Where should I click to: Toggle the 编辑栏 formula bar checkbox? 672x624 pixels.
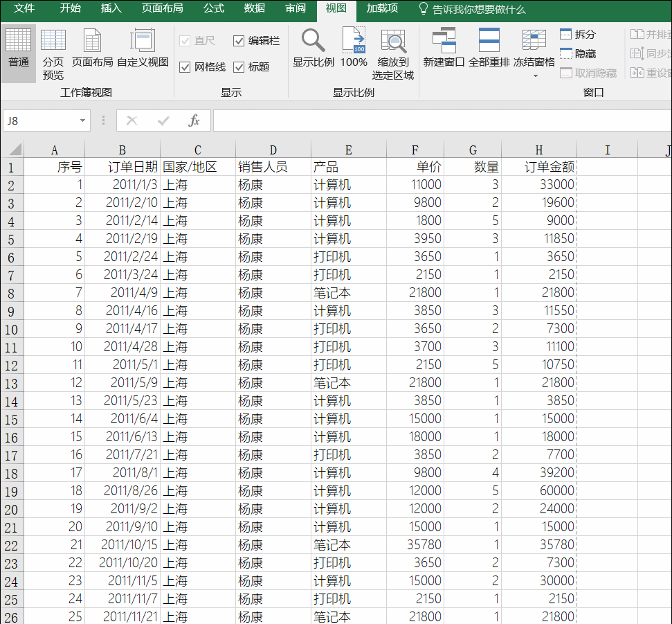[239, 41]
